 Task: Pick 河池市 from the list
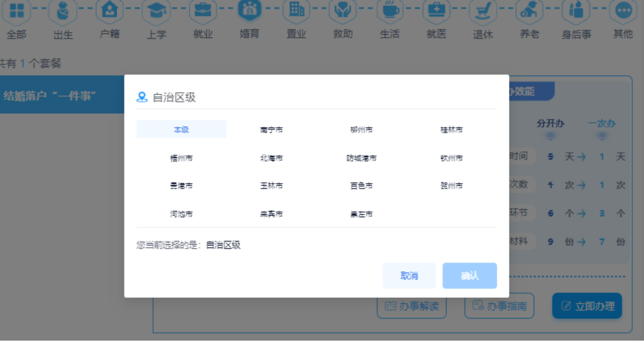tap(181, 214)
